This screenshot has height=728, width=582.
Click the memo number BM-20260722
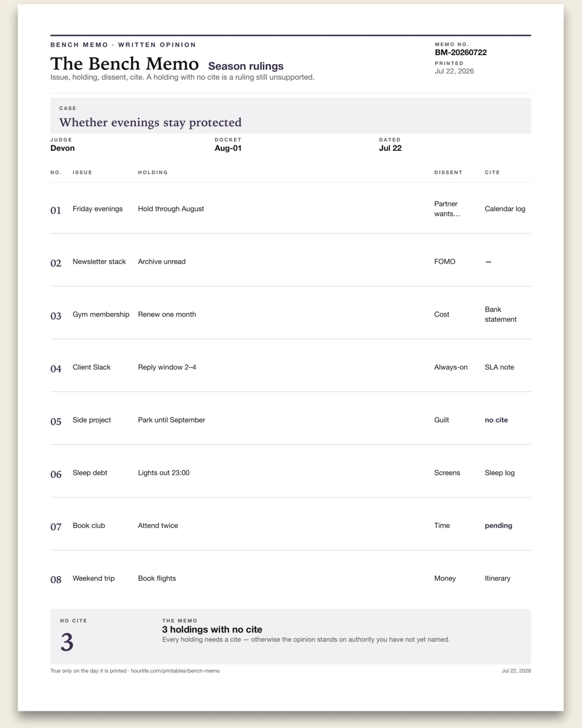click(461, 52)
